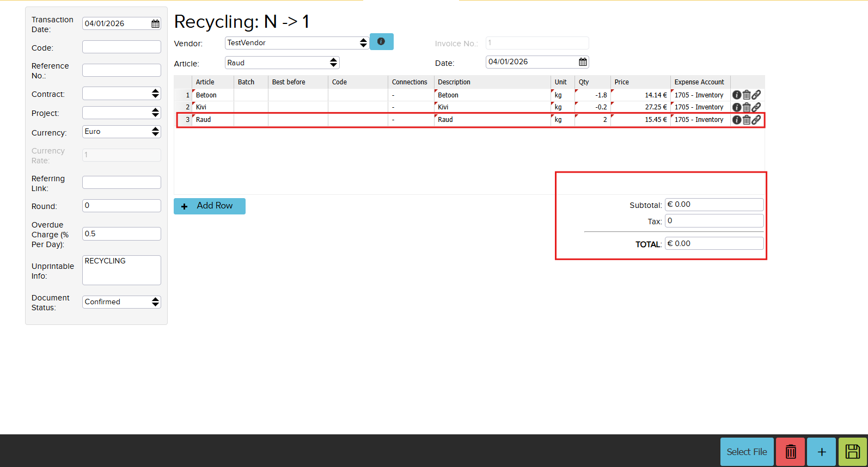Screen dimensions: 868x467
Task: Click the plus icon in bottom bar
Action: tap(821, 452)
